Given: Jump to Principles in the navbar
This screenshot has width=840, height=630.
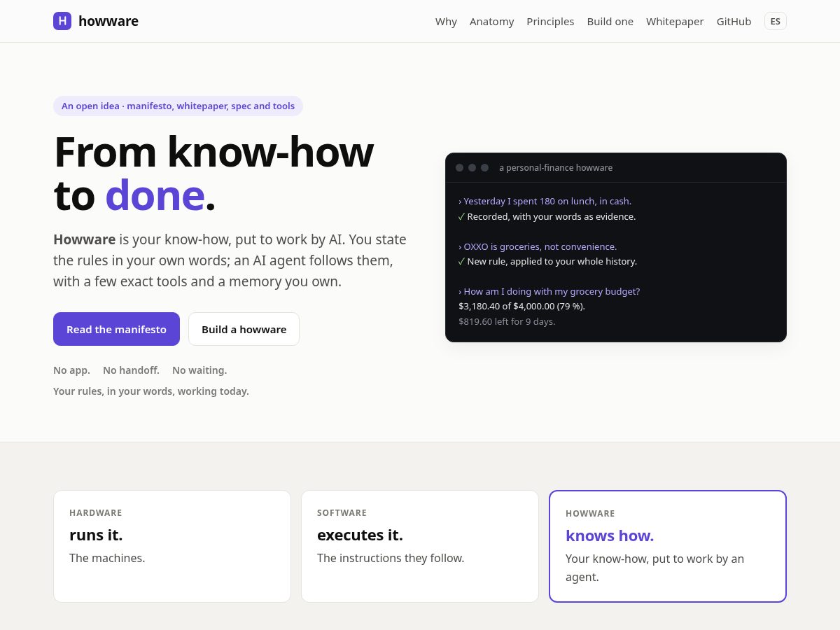Looking at the screenshot, I should (x=550, y=22).
